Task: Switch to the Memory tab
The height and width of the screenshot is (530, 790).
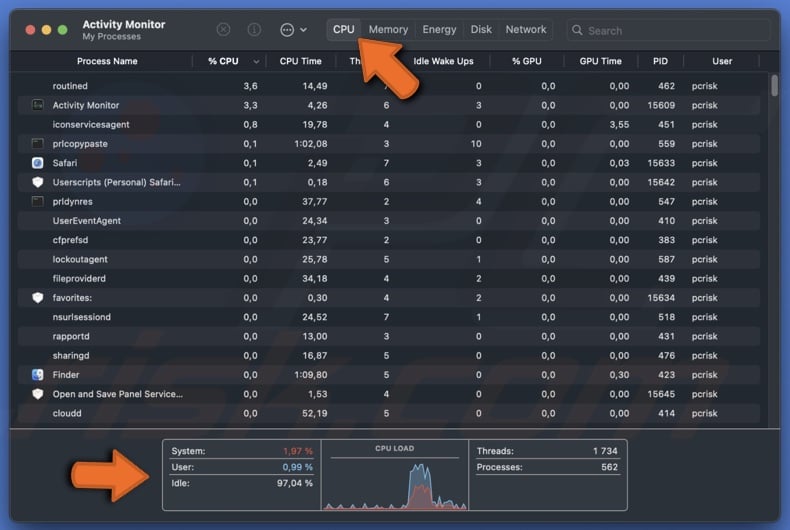Action: click(388, 29)
